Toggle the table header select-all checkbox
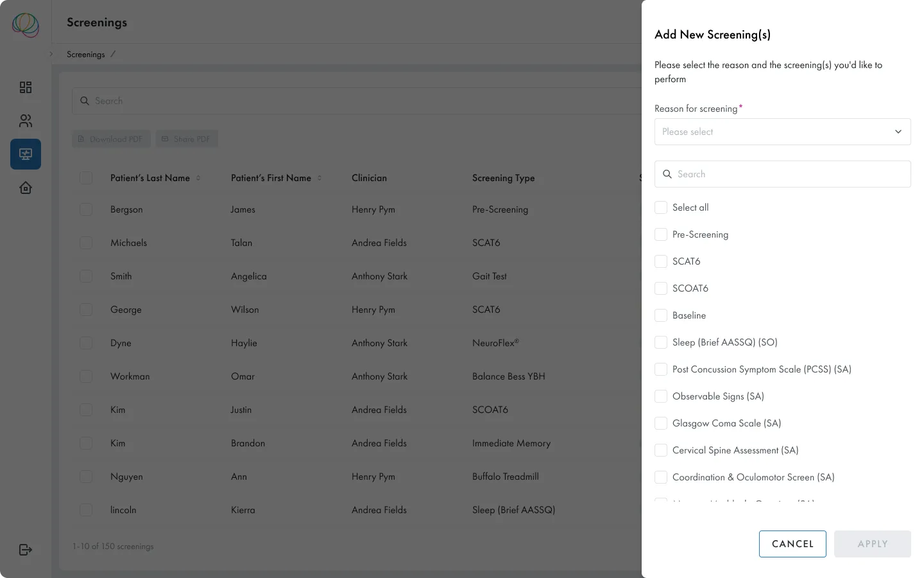 tap(86, 178)
